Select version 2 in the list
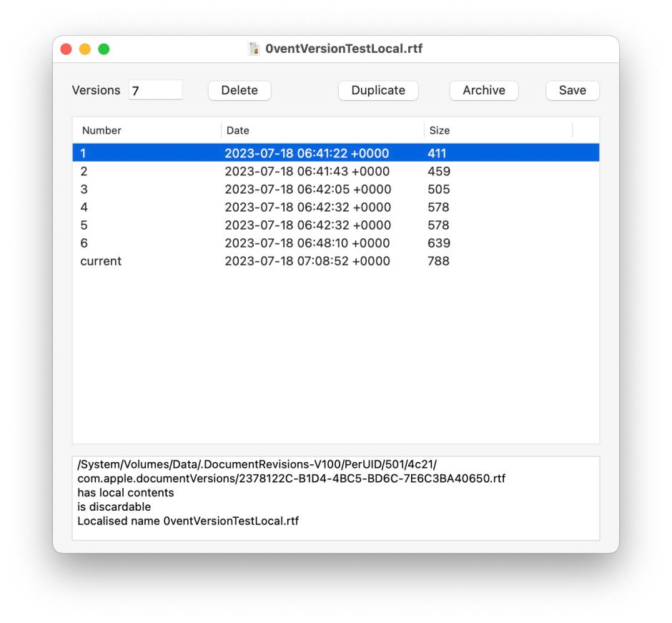 (286, 171)
